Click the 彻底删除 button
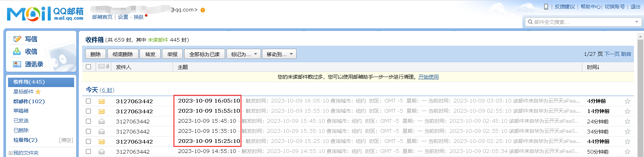The height and width of the screenshot is (157, 644). (123, 54)
